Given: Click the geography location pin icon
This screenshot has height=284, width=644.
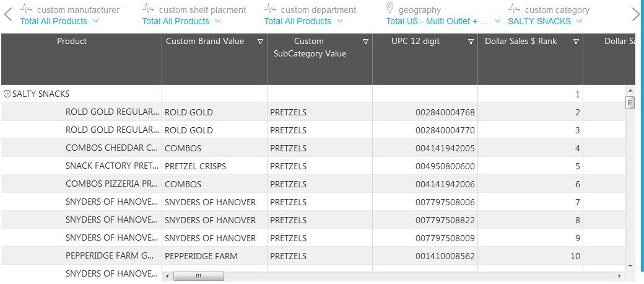Looking at the screenshot, I should (389, 9).
